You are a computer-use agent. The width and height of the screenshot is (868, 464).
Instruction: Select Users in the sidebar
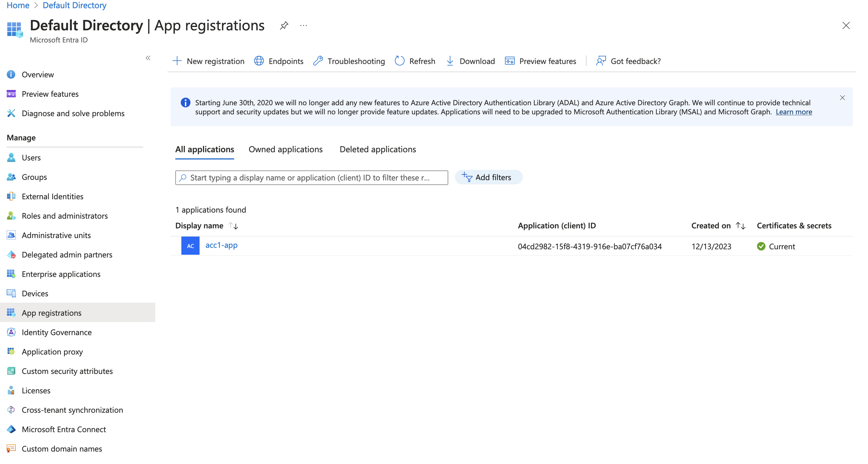(31, 157)
